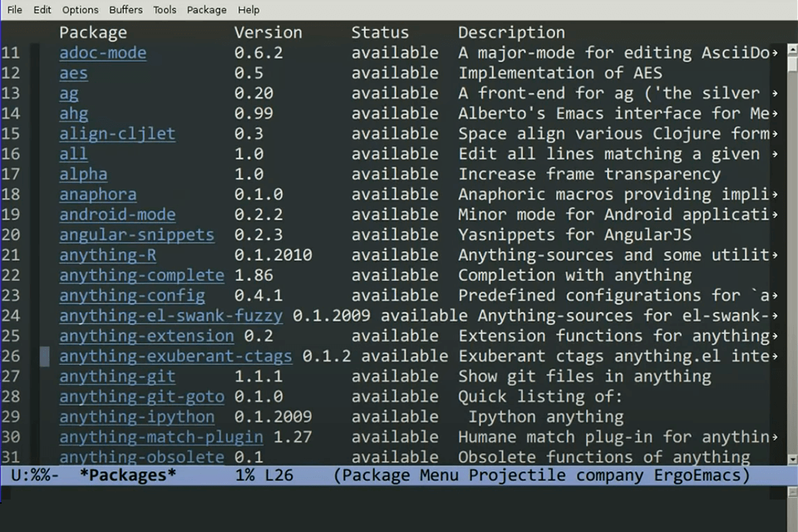
Task: Click the adoc-mode package link
Action: pyautogui.click(x=103, y=53)
